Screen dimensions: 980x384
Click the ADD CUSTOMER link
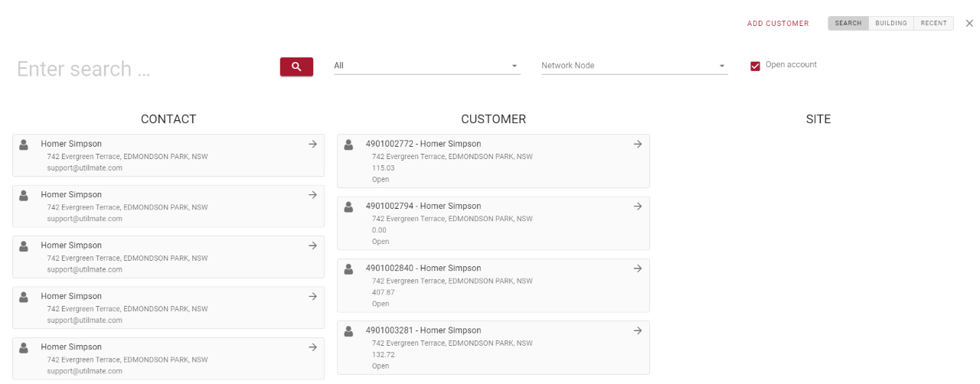click(778, 24)
